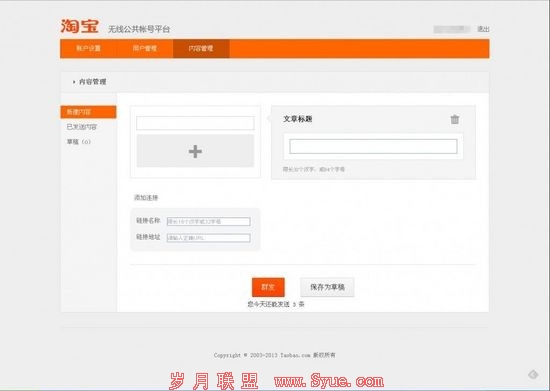This screenshot has width=550, height=391.
Task: Click the Copyright 2003-2013 Taobao.com footer text
Action: pos(275,355)
